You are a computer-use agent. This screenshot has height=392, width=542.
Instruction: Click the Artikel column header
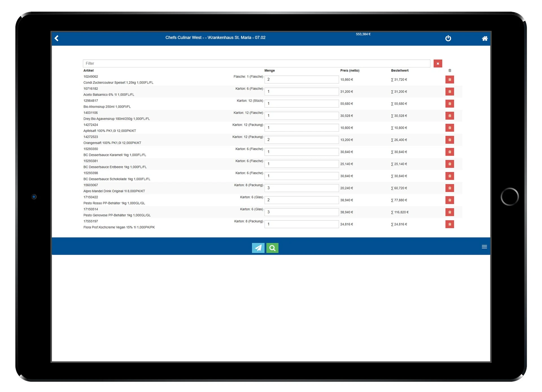click(x=88, y=71)
